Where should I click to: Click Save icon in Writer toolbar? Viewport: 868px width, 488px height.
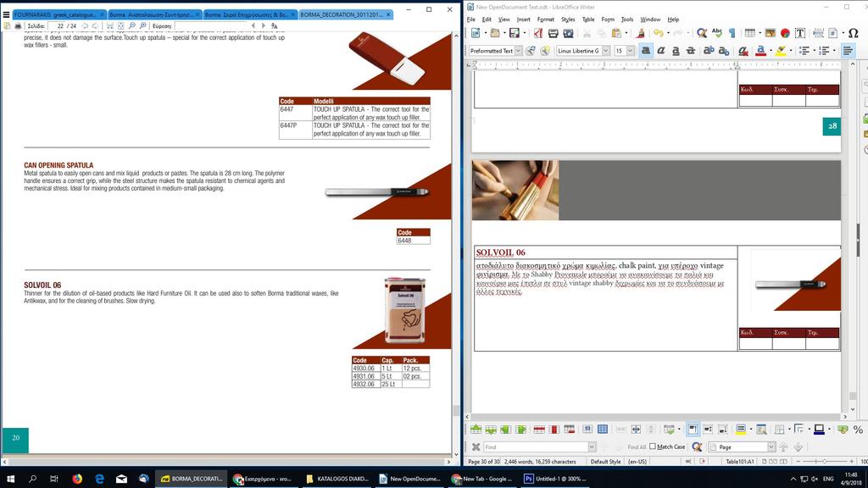tap(515, 34)
